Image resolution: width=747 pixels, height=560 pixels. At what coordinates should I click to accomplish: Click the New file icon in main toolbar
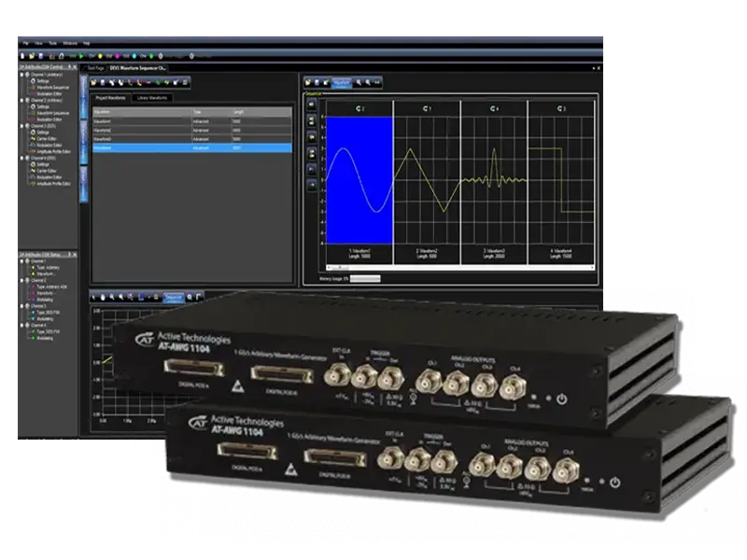[x=22, y=56]
